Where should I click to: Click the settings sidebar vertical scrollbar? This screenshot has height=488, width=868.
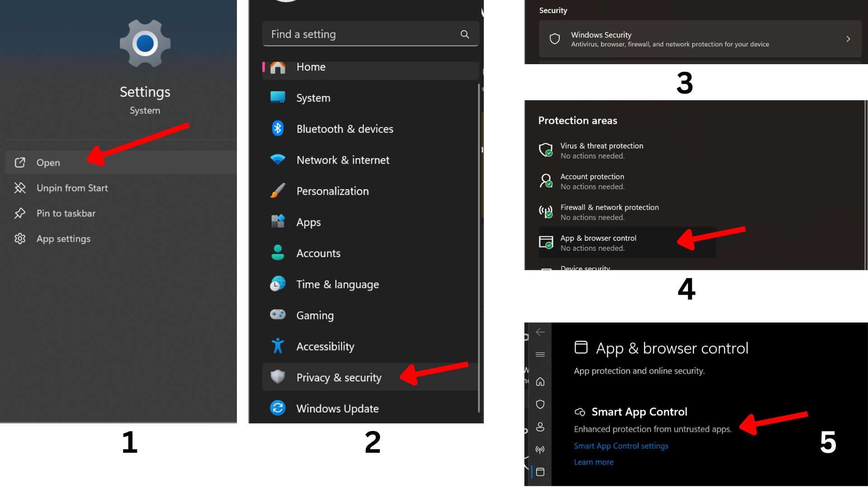(x=479, y=248)
